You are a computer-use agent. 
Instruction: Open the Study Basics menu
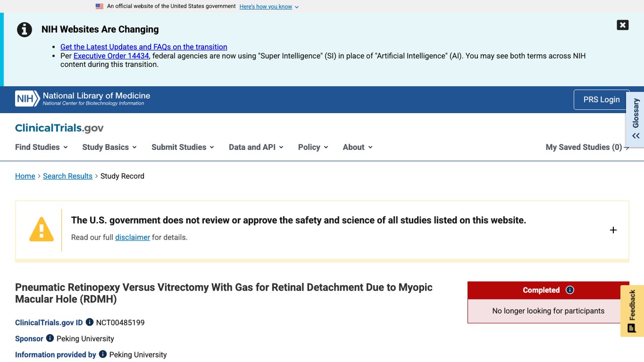109,147
